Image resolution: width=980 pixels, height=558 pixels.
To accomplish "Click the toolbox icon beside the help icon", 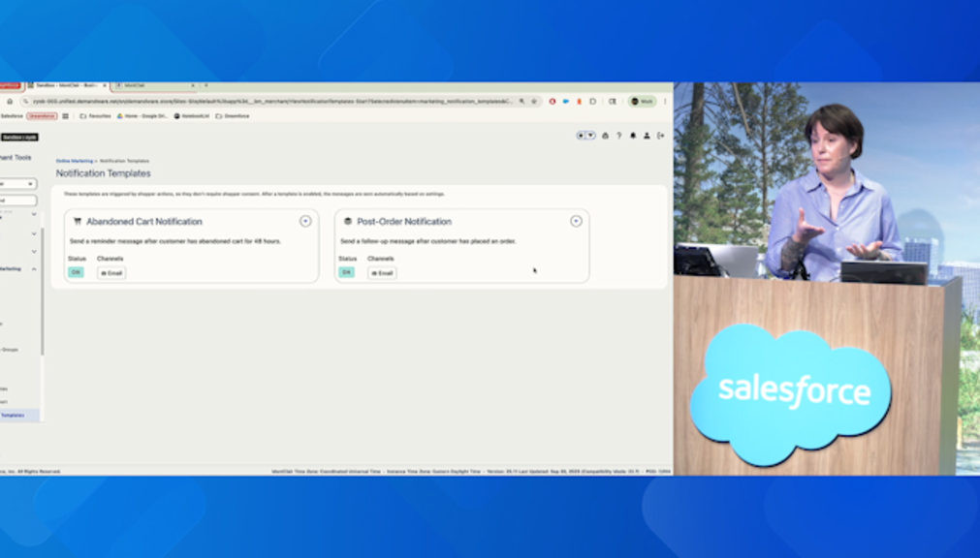I will coord(605,136).
